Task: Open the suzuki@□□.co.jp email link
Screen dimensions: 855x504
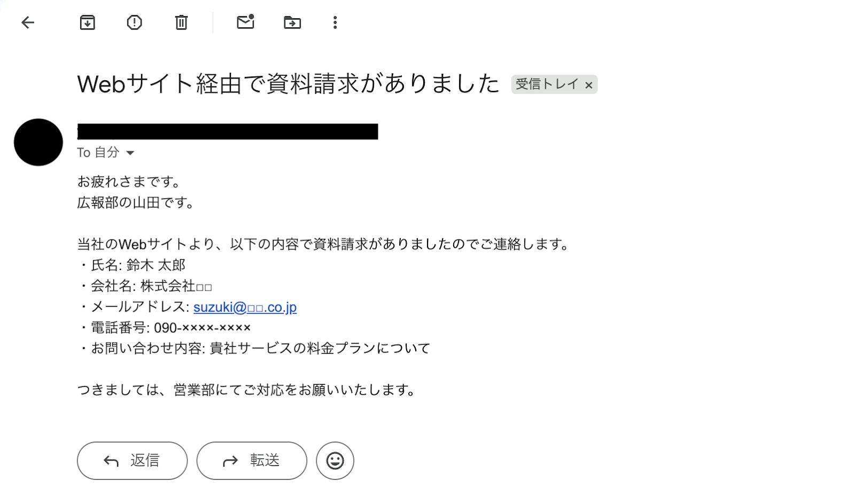Action: (x=245, y=307)
